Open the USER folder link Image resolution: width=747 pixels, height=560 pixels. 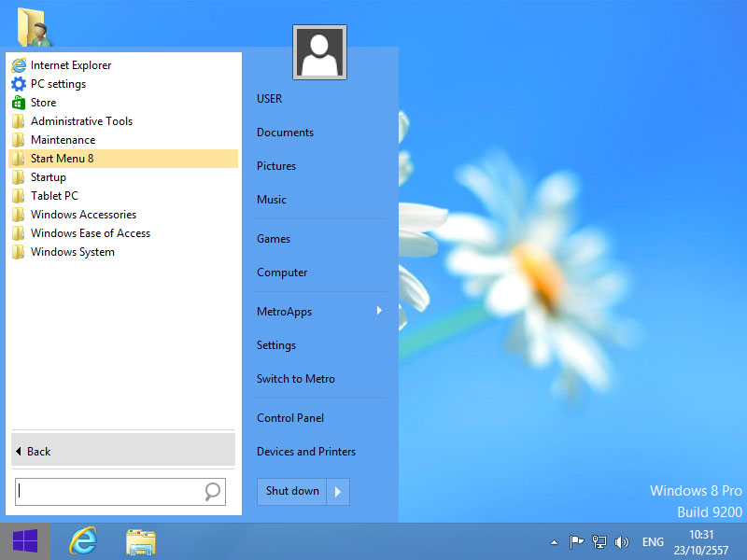pyautogui.click(x=269, y=99)
